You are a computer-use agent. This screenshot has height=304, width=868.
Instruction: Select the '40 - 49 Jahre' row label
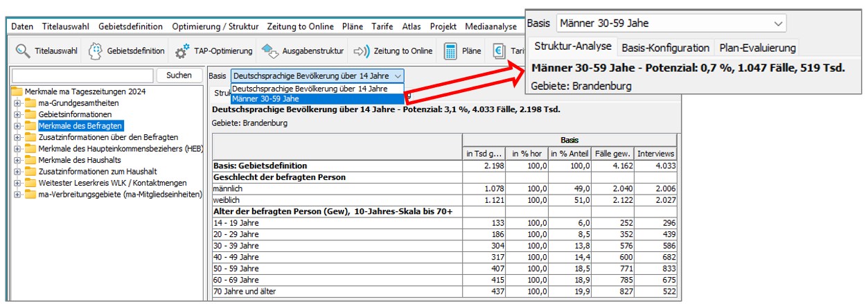(x=236, y=257)
